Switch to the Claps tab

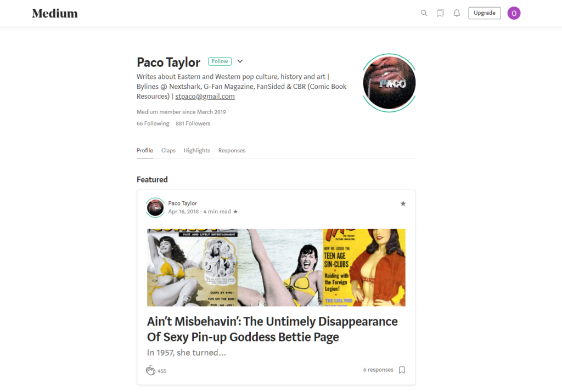click(x=168, y=150)
